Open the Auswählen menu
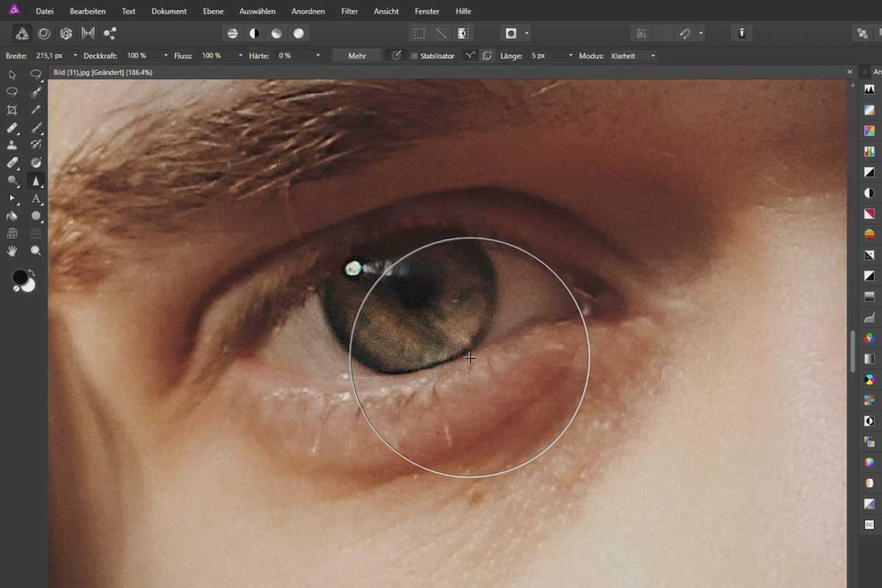This screenshot has height=588, width=882. coord(257,11)
